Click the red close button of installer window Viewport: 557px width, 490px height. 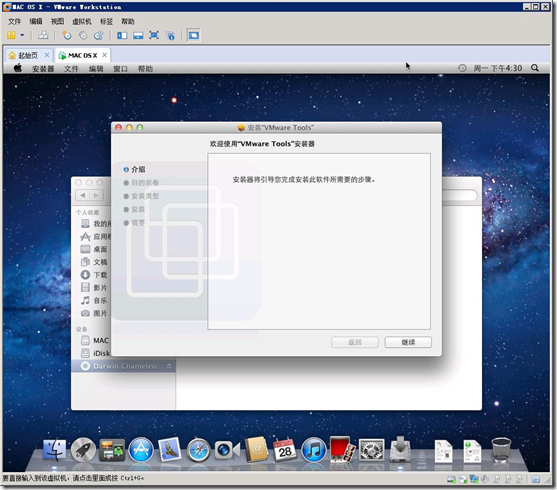click(119, 127)
